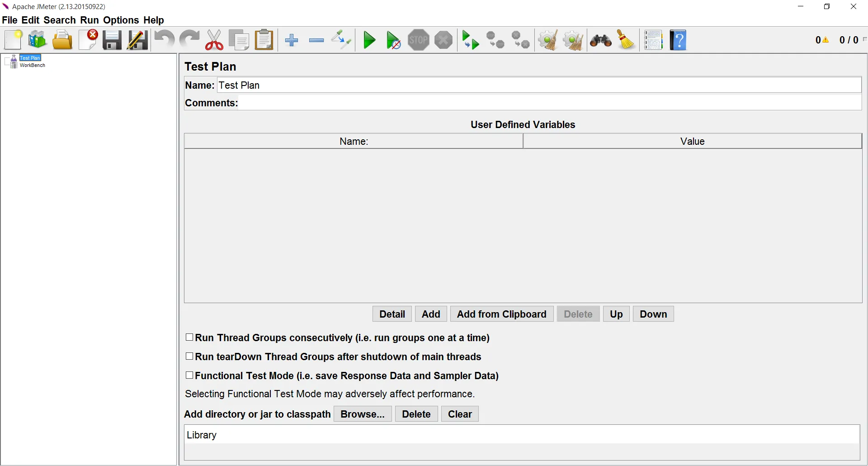Click the Clear results broom-and-gear icon
The image size is (868, 466).
pos(548,40)
